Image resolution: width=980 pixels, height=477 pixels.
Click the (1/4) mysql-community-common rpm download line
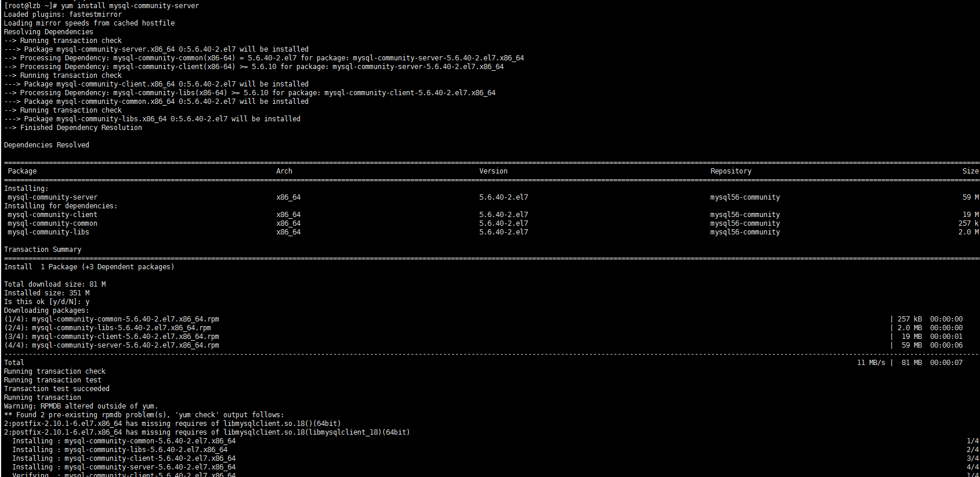pos(111,319)
